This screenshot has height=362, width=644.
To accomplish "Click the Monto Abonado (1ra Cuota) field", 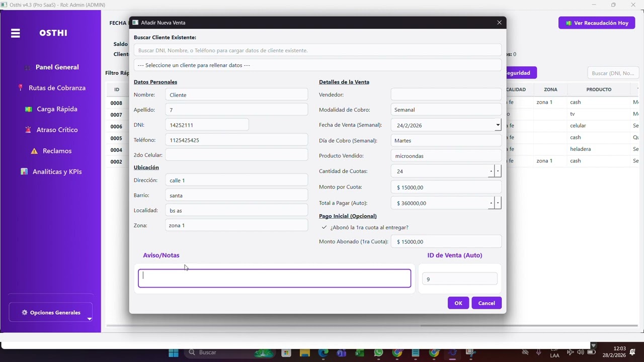I will (x=446, y=241).
